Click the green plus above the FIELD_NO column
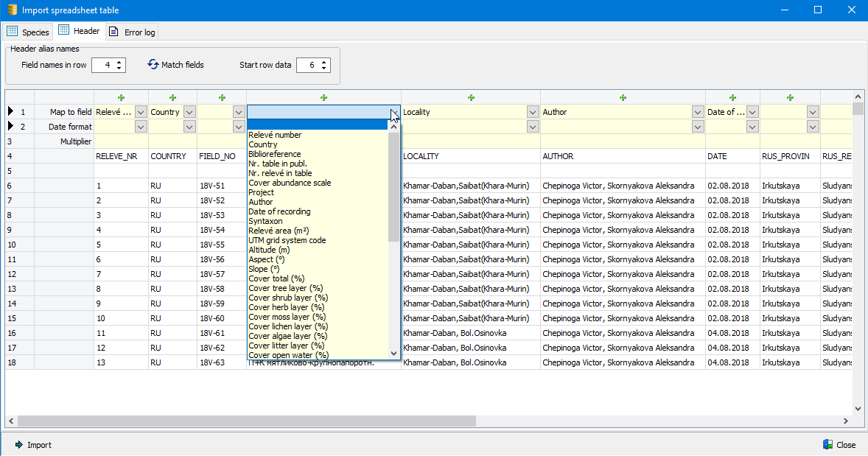868x456 pixels. 221,97
